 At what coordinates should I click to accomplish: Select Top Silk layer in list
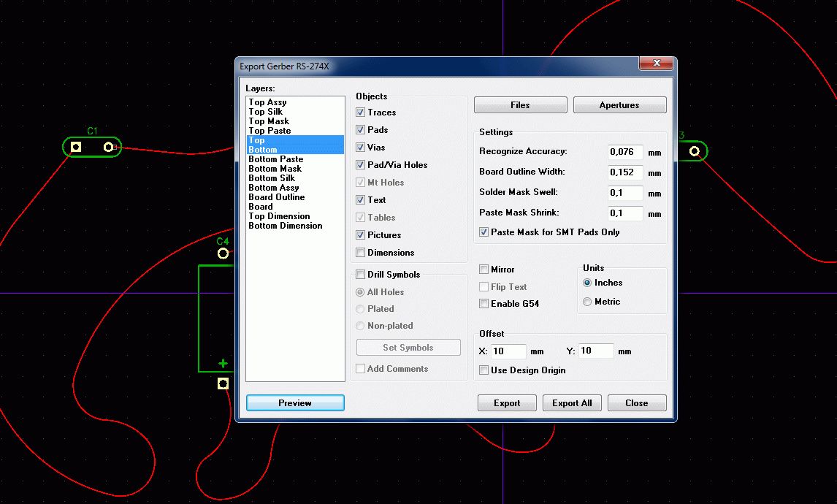[265, 112]
